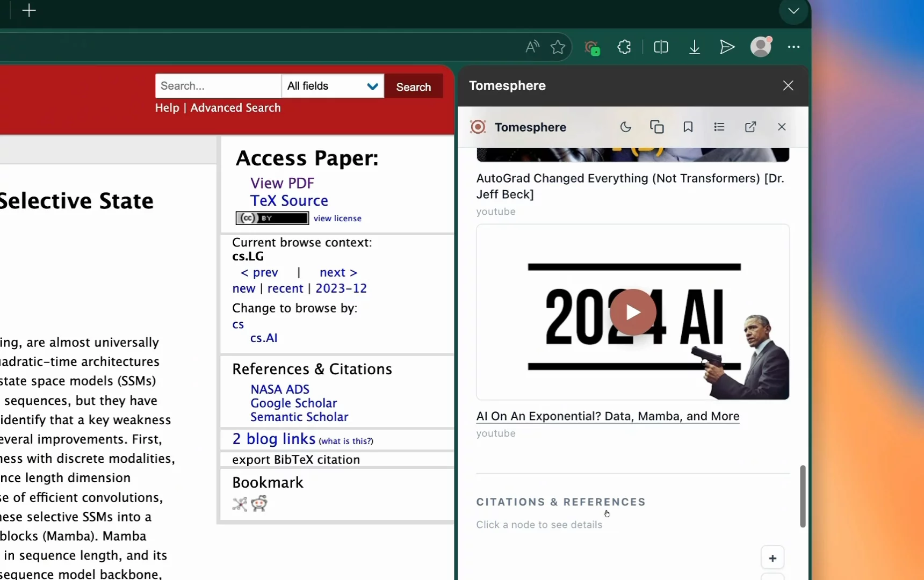The height and width of the screenshot is (580, 924).
Task: Open the Extensions puzzle piece menu
Action: (x=624, y=47)
